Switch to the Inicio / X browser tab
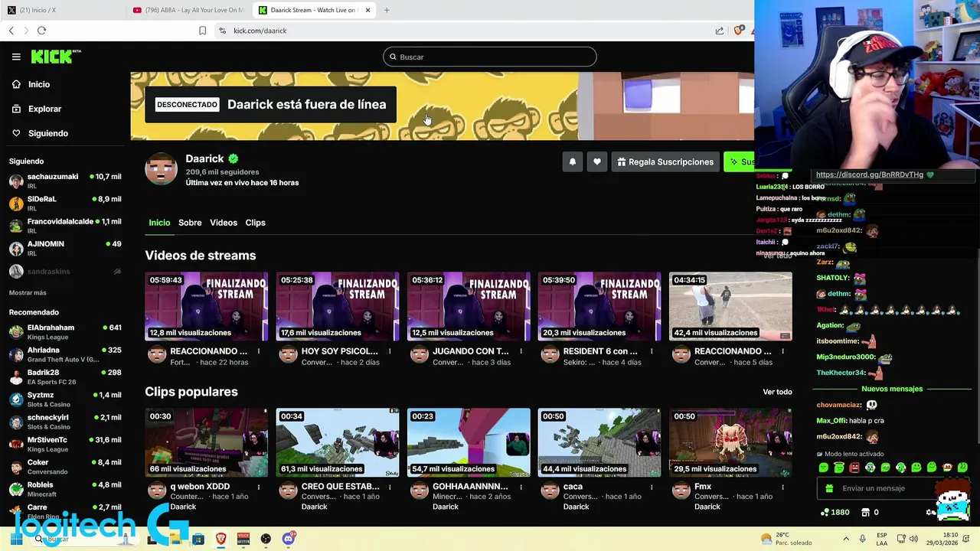Image resolution: width=980 pixels, height=551 pixels. 63,10
